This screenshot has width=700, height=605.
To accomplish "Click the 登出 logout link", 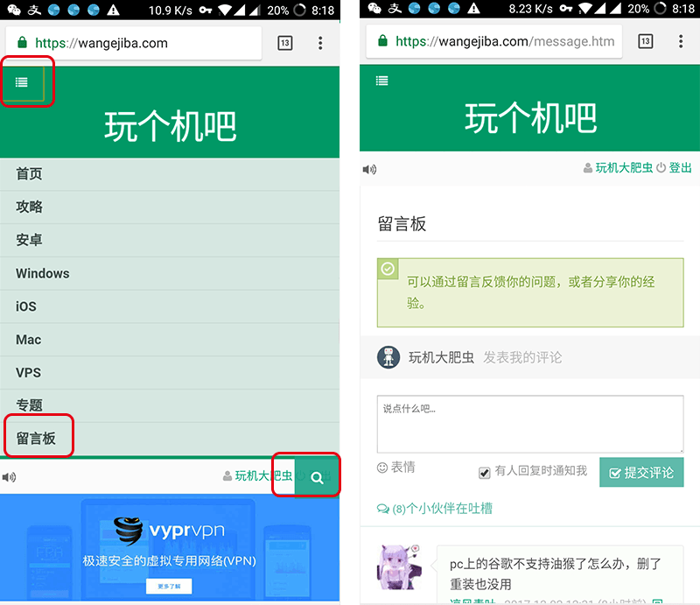I will [x=680, y=168].
